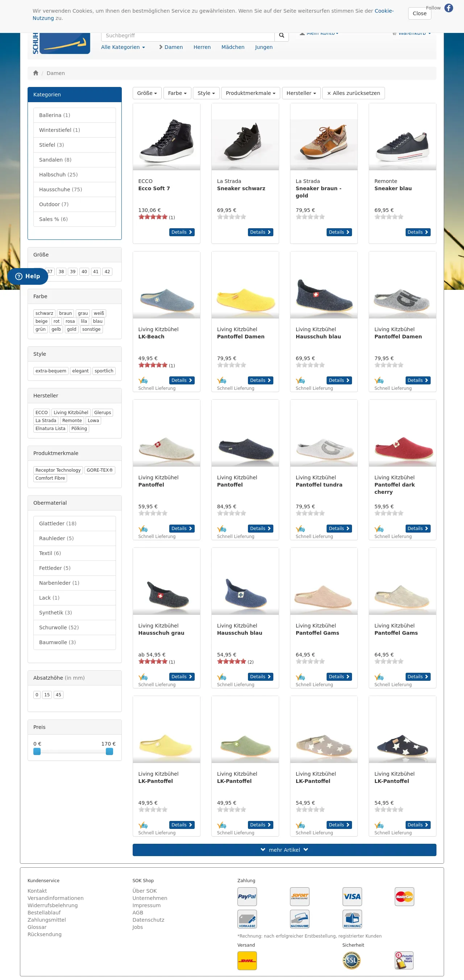The height and width of the screenshot is (980, 464).
Task: Open the Impressum footer link
Action: click(x=146, y=905)
